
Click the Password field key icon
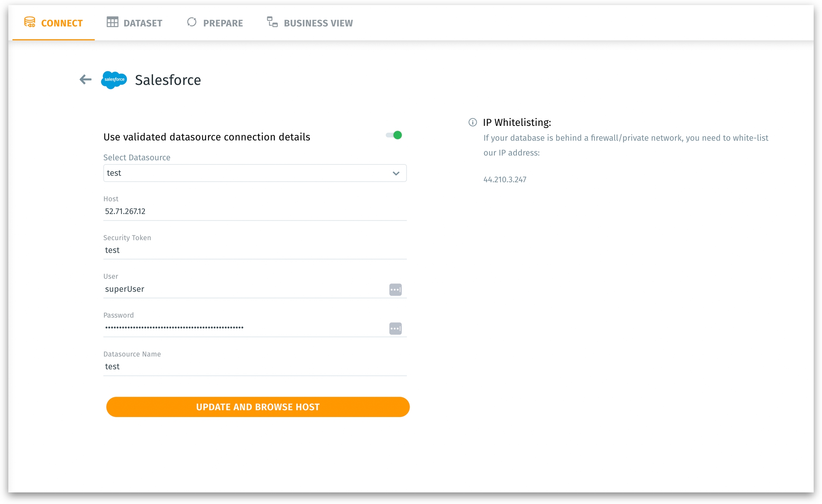tap(395, 328)
